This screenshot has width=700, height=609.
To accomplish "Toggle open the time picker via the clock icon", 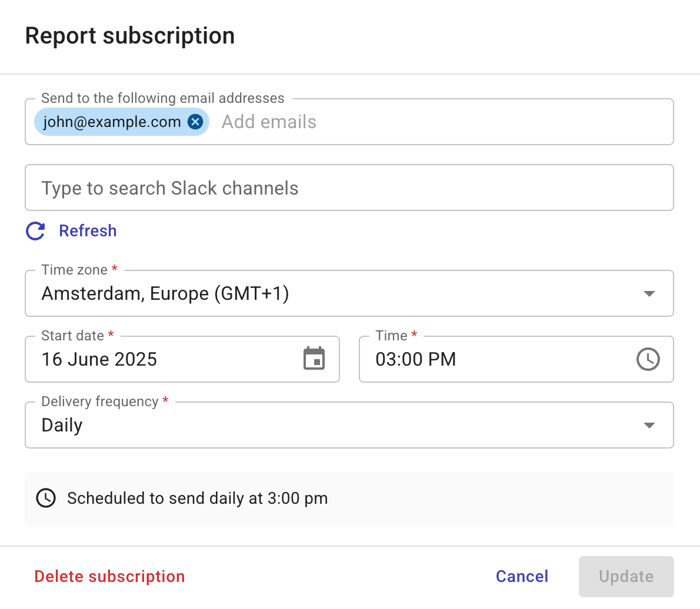I will point(648,359).
